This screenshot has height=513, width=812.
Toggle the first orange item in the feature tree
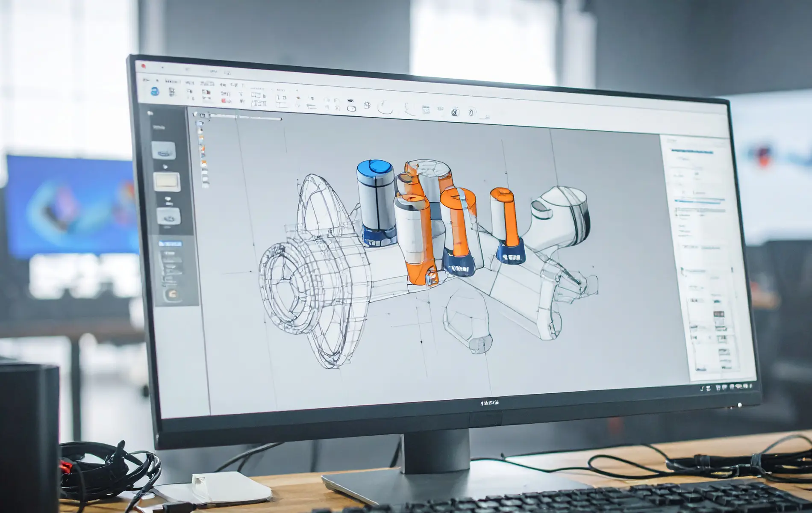click(x=201, y=138)
